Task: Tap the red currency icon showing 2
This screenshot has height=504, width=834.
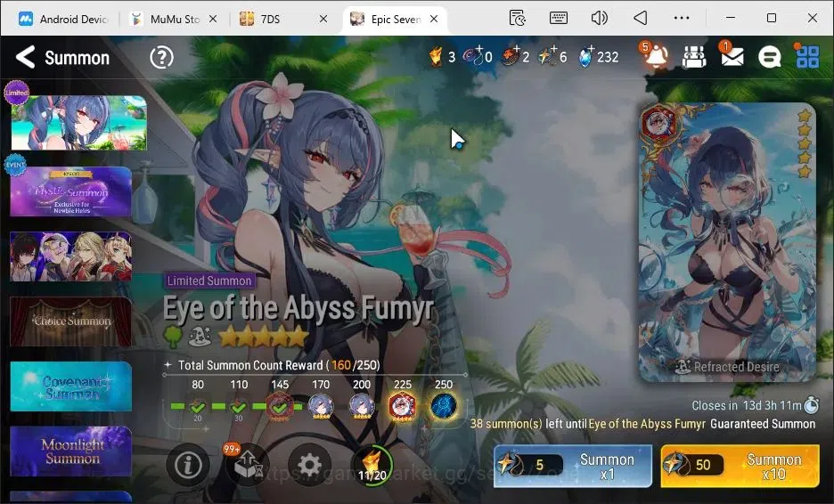Action: coord(510,56)
